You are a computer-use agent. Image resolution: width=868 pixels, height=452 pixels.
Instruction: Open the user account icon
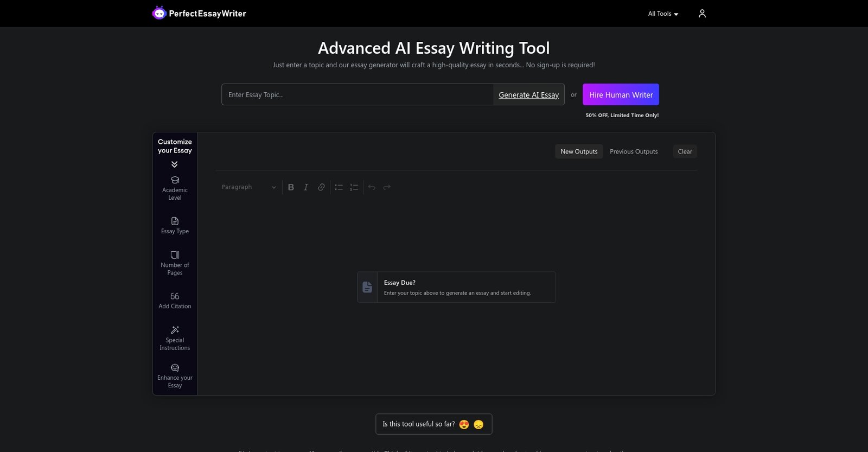702,14
